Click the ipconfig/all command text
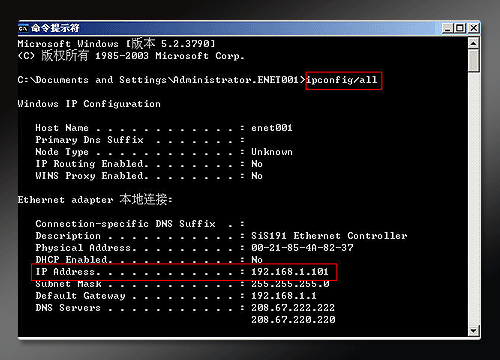 coord(342,80)
